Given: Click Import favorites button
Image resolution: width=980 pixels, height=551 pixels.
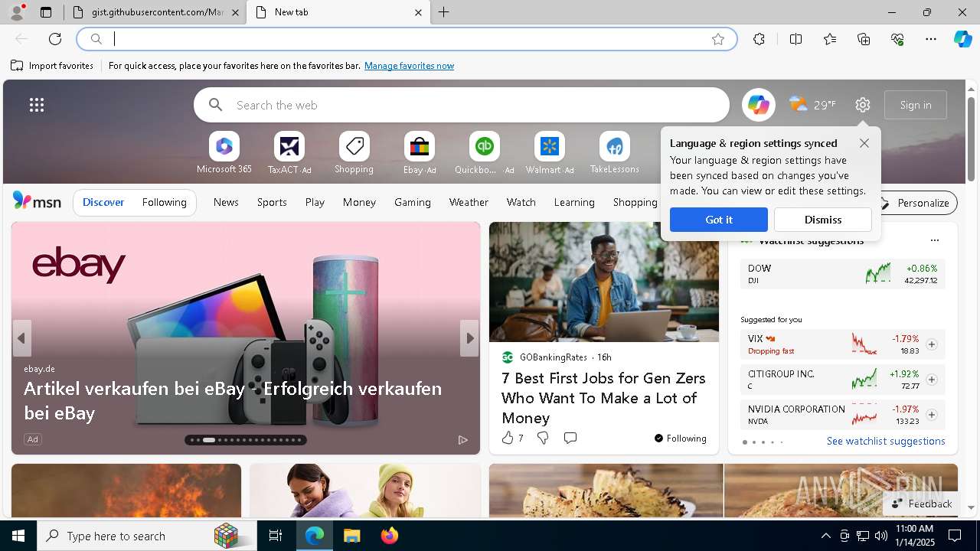Looking at the screenshot, I should pos(52,66).
